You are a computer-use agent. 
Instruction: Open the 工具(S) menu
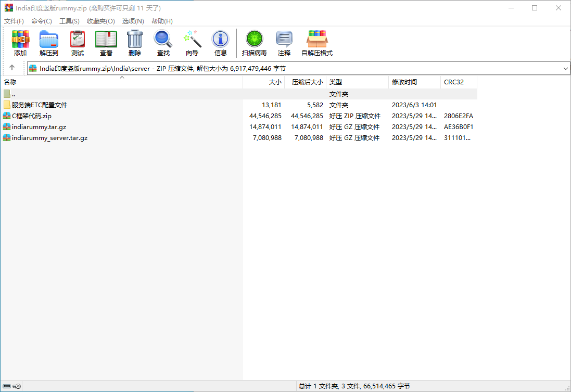point(69,21)
